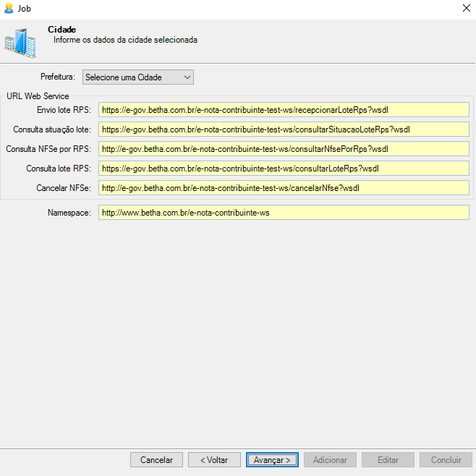This screenshot has width=476, height=476.
Task: Click the URL Web Service group label
Action: point(38,96)
